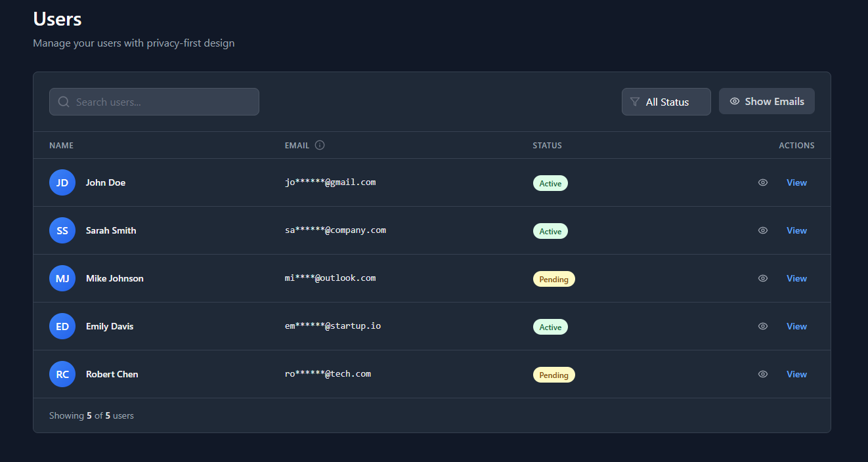This screenshot has width=868, height=462.
Task: Toggle the Show Emails setting
Action: (766, 101)
